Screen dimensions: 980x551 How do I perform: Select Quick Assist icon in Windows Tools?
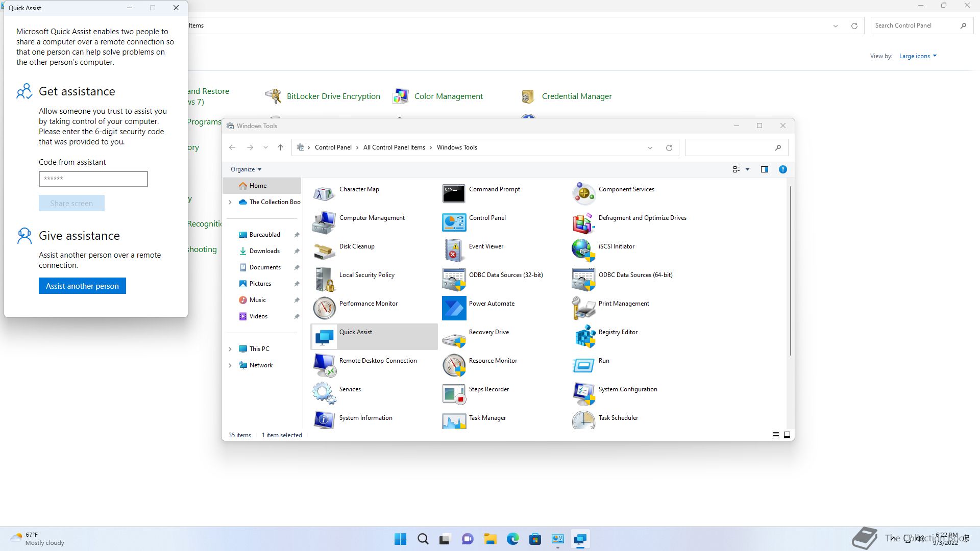pyautogui.click(x=324, y=337)
